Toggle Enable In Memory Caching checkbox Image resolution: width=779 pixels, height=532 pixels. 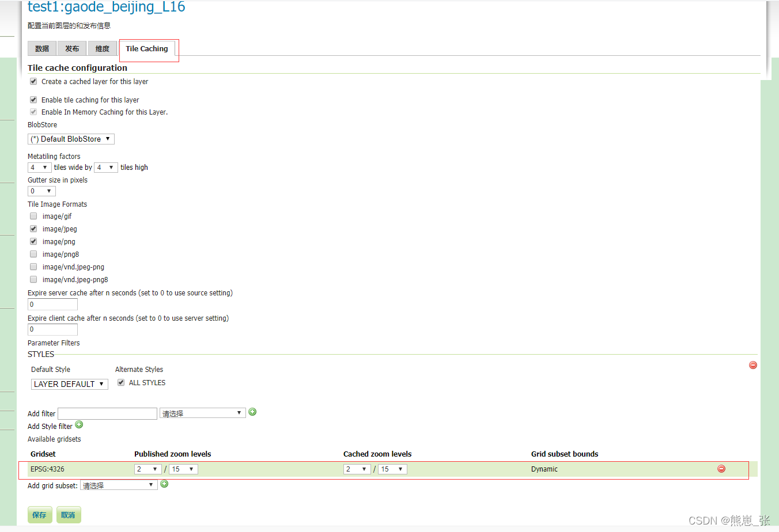click(x=33, y=112)
